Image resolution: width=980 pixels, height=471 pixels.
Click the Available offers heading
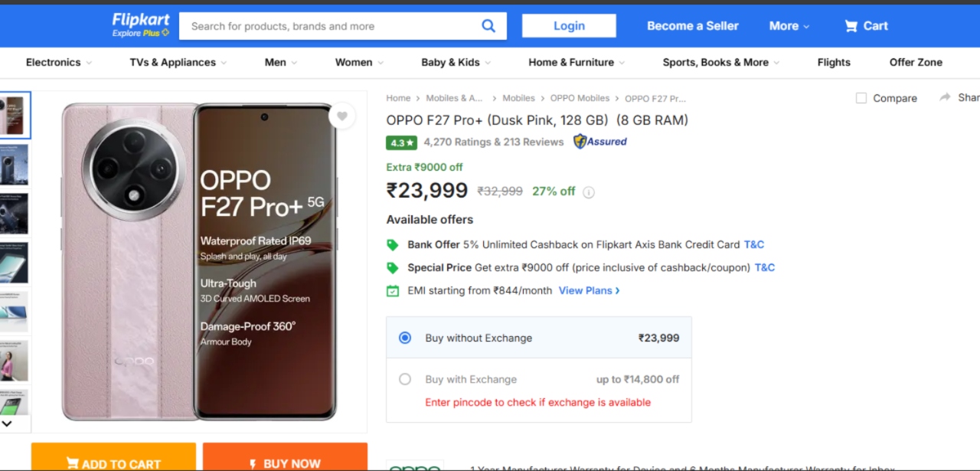[x=430, y=220]
